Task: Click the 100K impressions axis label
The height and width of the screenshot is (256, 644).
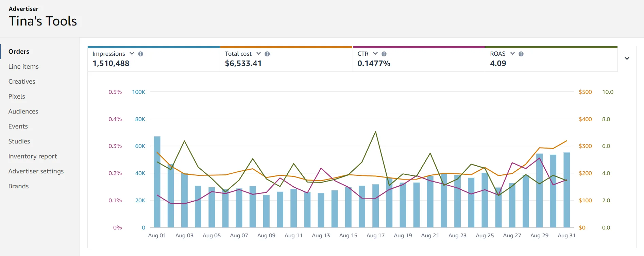Action: (138, 92)
